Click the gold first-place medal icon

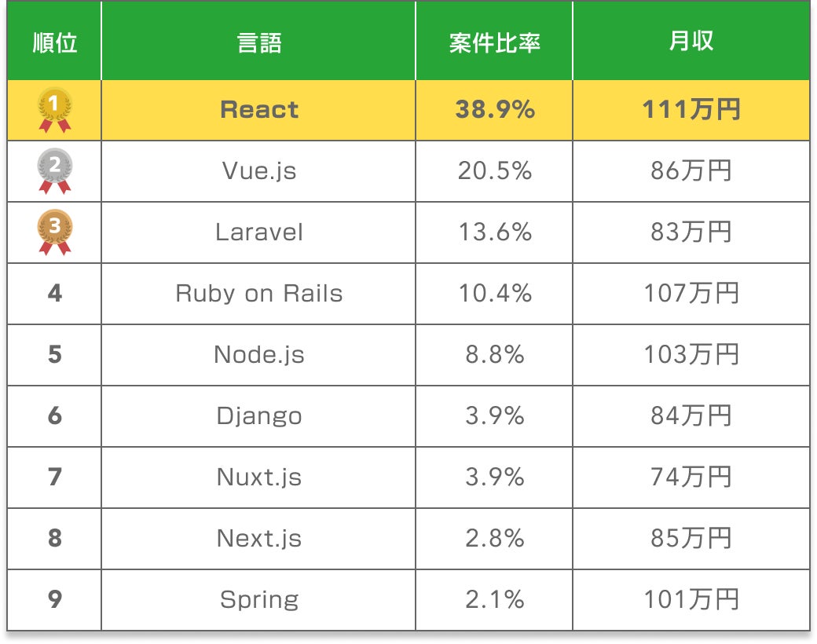coord(54,109)
